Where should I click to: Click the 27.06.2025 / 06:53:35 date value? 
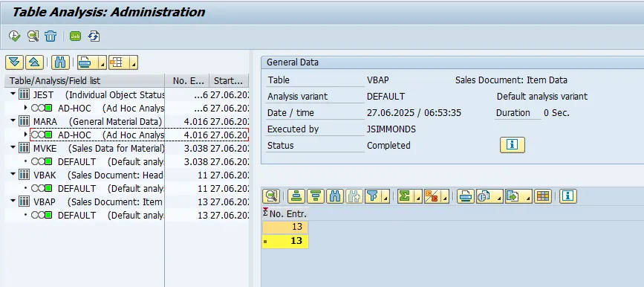(414, 113)
